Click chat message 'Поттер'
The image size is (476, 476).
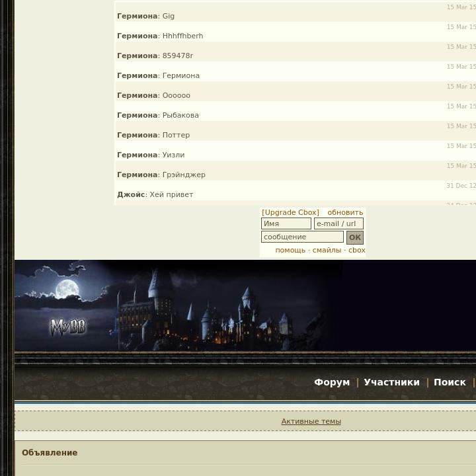[176, 135]
